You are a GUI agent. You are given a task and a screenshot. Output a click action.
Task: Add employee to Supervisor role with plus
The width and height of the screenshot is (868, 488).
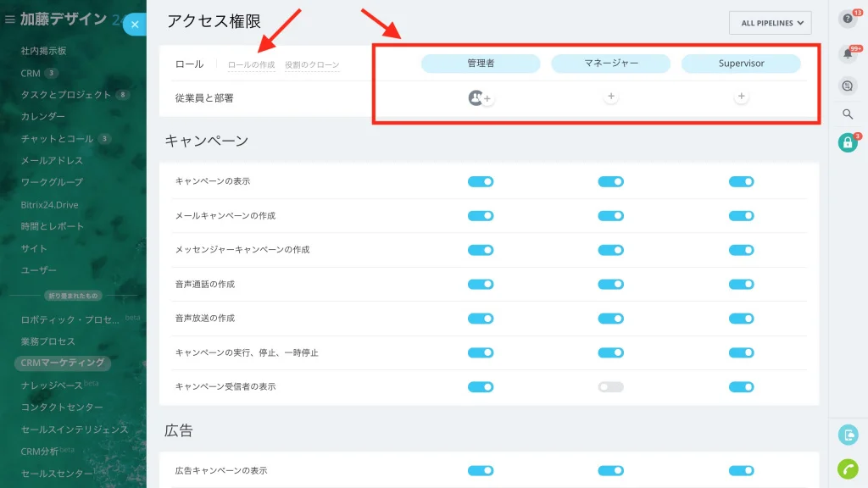pyautogui.click(x=741, y=97)
